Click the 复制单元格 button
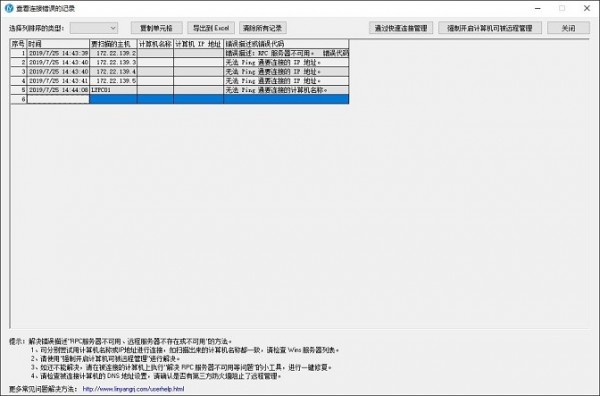 coord(156,28)
